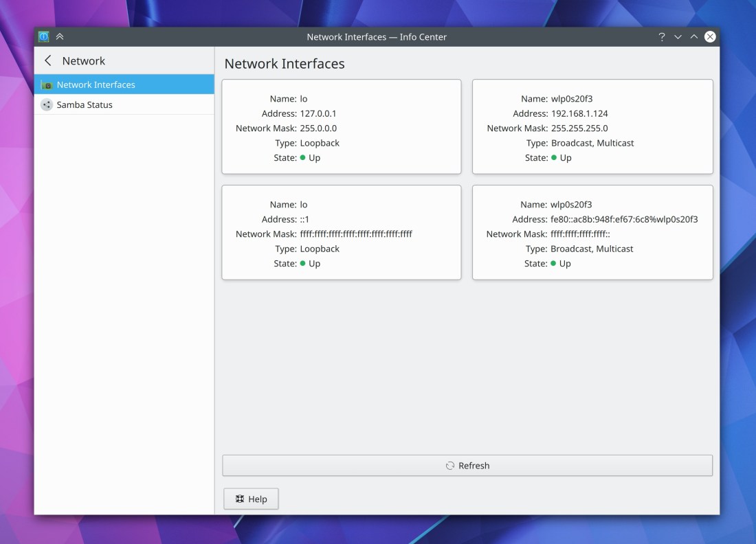Click the network card icon in sidebar
Screen dimensions: 756x544
47,85
